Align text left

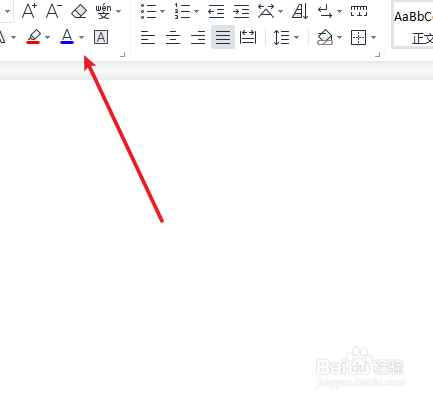(148, 37)
